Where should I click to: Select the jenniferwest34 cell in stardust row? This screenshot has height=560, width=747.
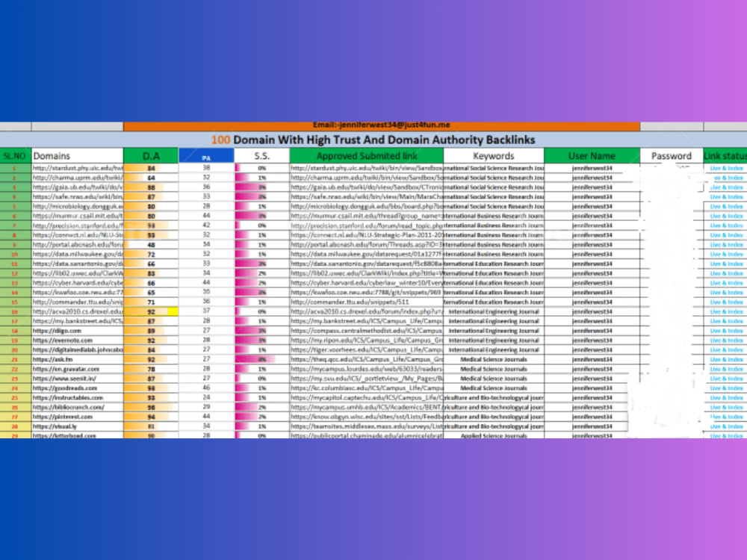[x=592, y=168]
